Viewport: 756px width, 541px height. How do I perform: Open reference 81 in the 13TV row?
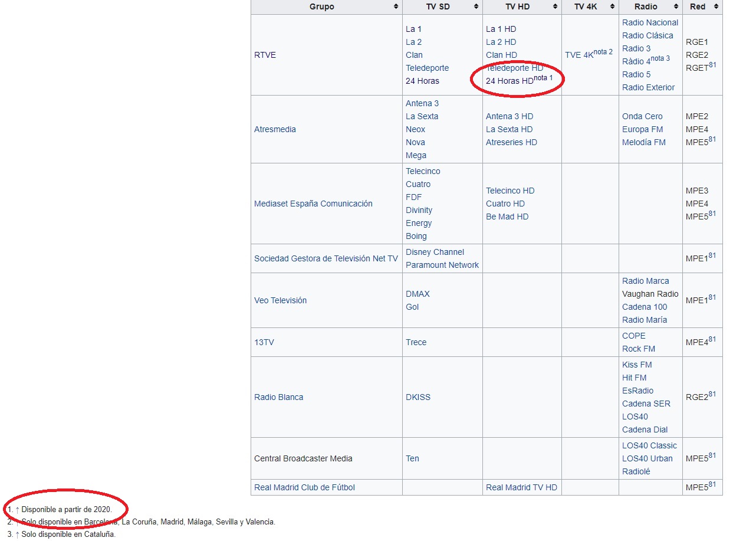tap(712, 339)
